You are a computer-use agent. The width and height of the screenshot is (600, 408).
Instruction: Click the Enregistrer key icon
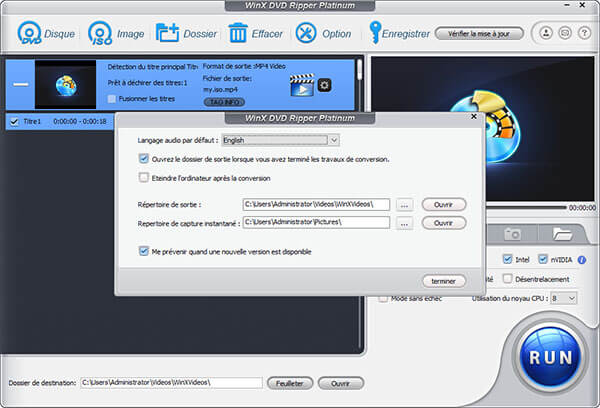pos(376,33)
